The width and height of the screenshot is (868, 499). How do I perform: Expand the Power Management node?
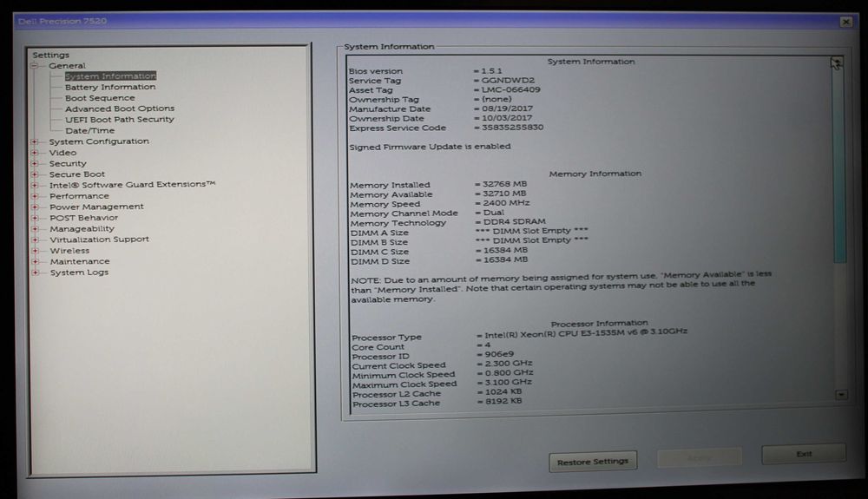35,207
